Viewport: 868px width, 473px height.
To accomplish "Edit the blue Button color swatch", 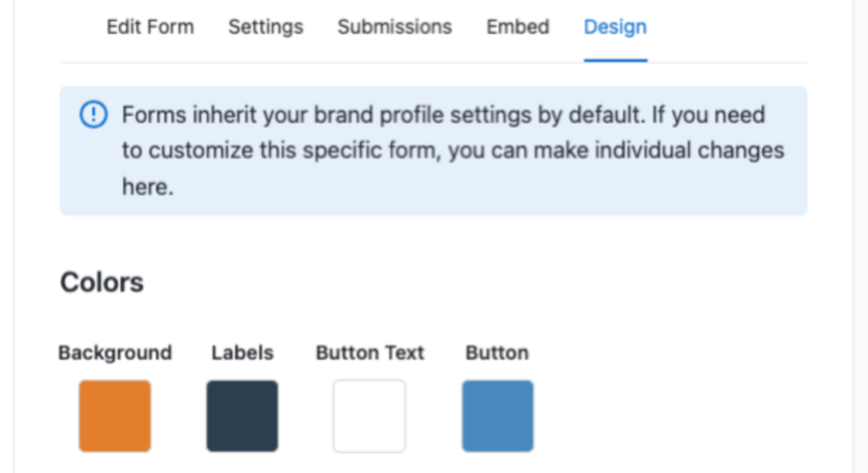I will (x=498, y=416).
